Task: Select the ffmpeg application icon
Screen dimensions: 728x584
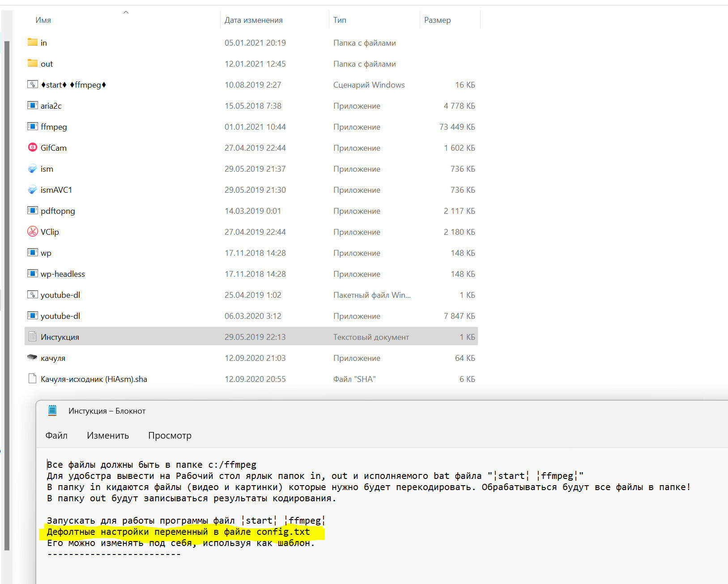Action: pyautogui.click(x=32, y=126)
